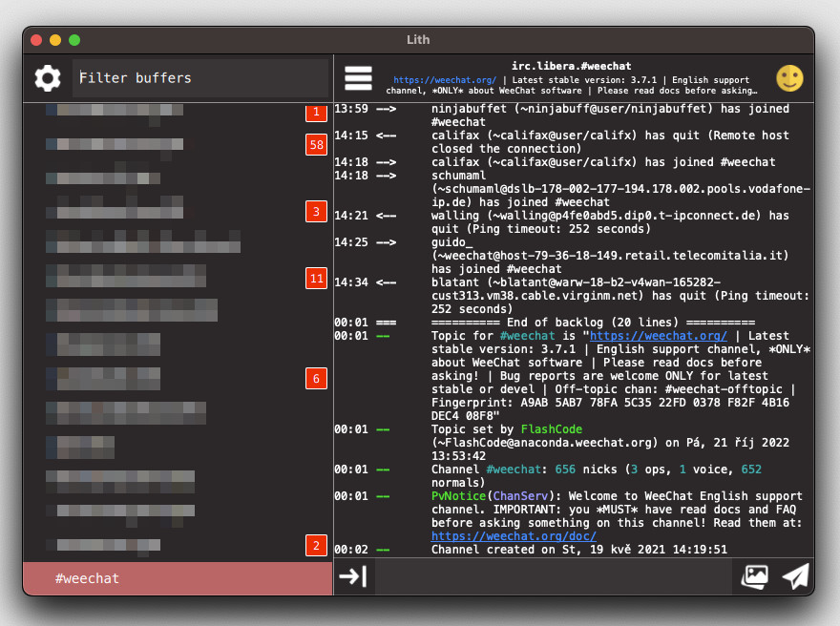This screenshot has width=840, height=626.
Task: Open settings with the gear icon
Action: [48, 78]
